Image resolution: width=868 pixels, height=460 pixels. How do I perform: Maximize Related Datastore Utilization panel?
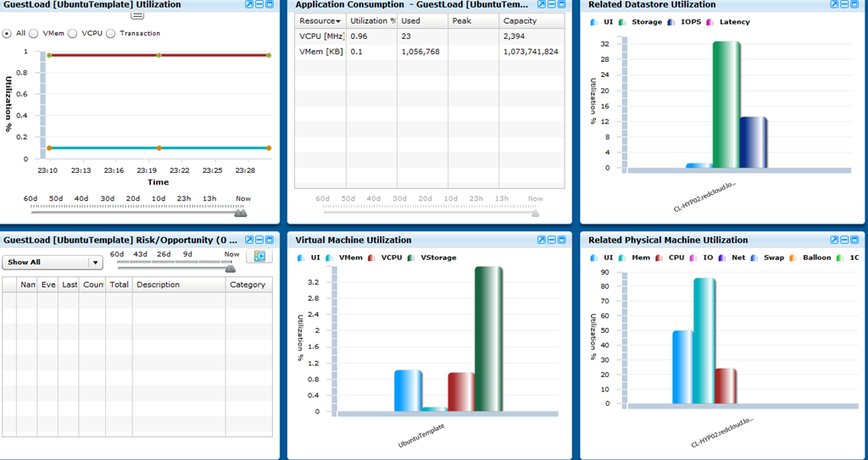pos(854,4)
